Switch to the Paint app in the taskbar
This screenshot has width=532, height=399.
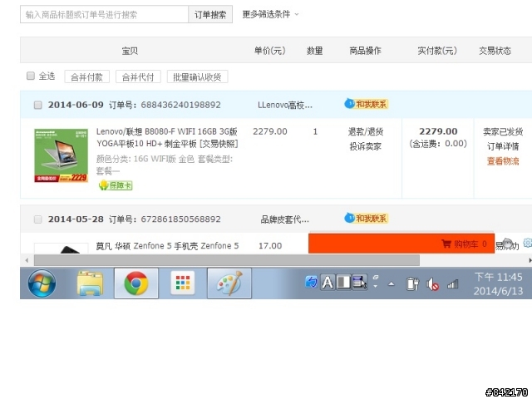tap(229, 283)
